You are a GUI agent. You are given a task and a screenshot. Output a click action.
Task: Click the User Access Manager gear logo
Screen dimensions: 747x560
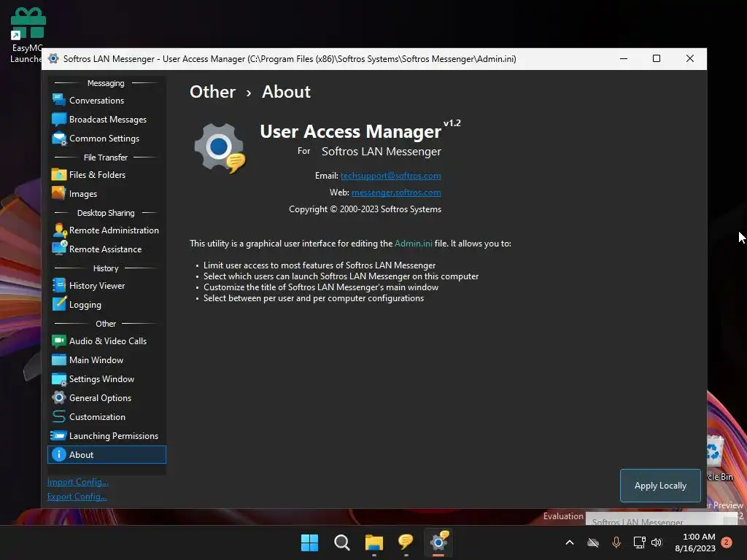pyautogui.click(x=220, y=147)
